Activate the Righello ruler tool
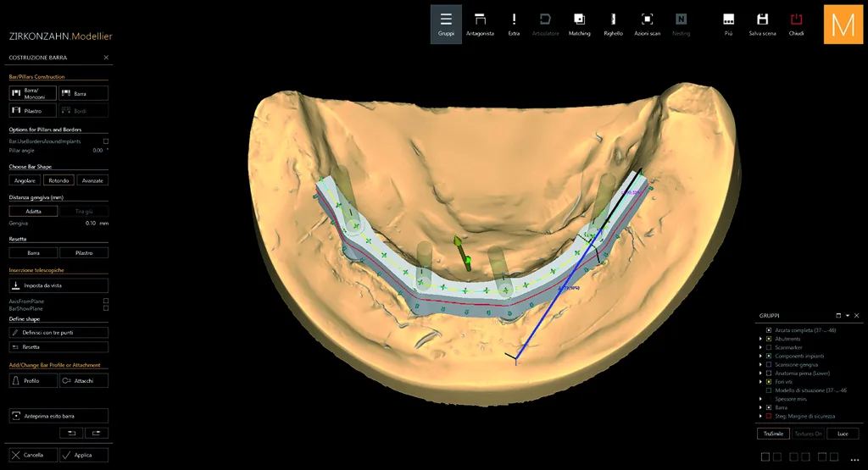 (x=613, y=25)
